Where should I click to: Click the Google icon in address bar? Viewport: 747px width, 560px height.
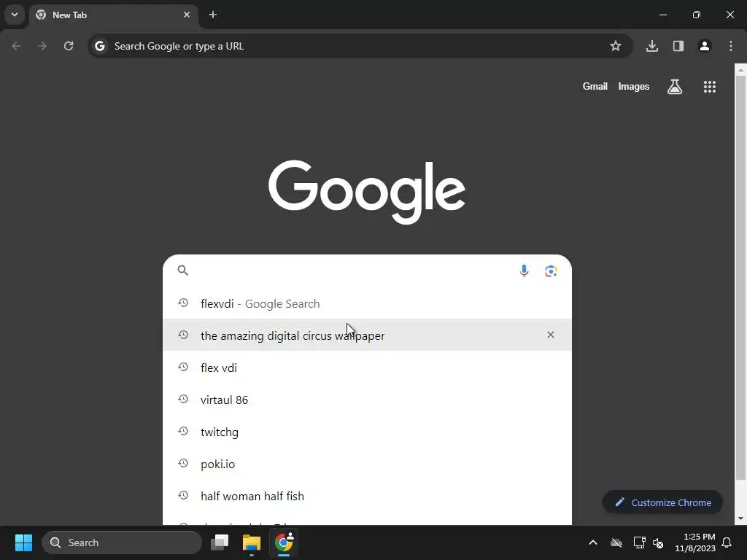[x=100, y=46]
